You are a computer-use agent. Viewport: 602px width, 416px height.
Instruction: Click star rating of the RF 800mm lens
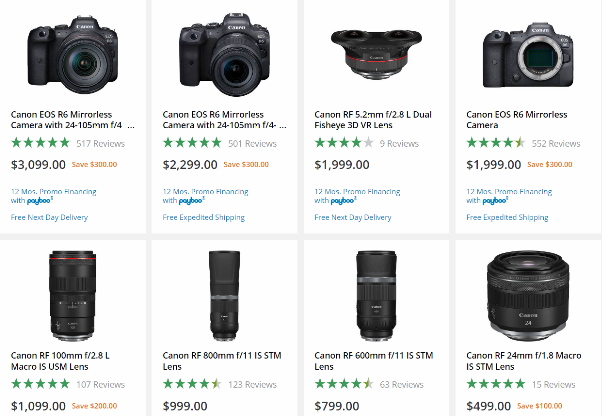click(x=192, y=384)
